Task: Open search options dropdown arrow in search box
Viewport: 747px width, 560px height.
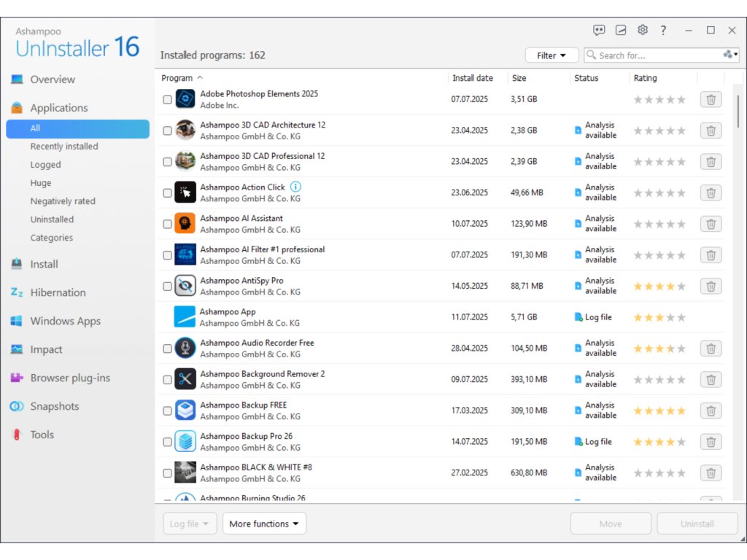Action: click(731, 55)
